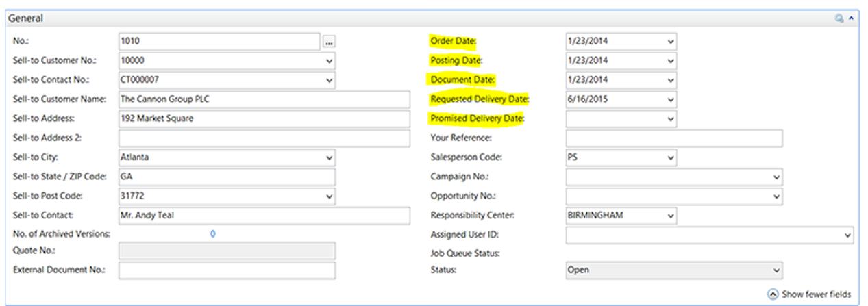Screen dimensions: 868x306
Task: Click the External Document No. field
Action: 227,270
